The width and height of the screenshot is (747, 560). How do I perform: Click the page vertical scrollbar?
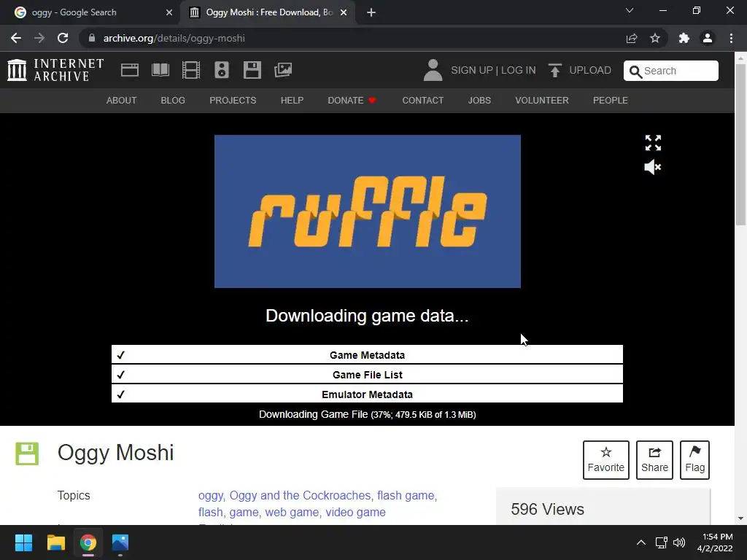(x=740, y=144)
